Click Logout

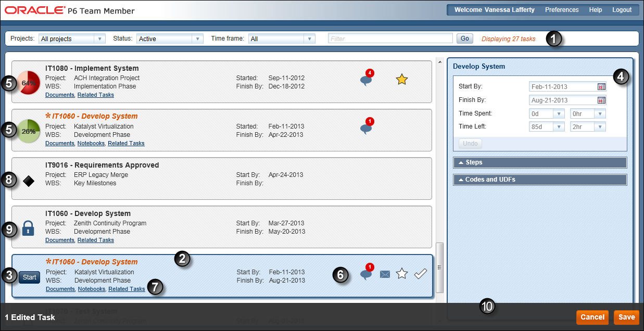click(x=622, y=10)
